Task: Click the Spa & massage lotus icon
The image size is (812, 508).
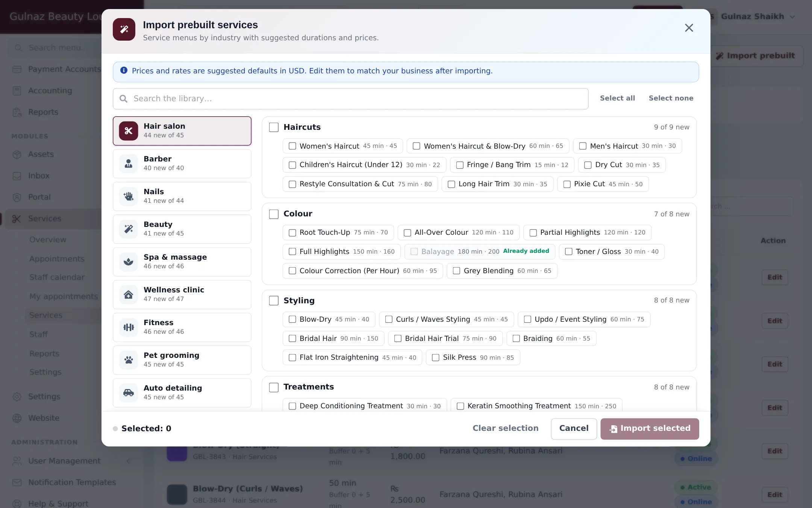Action: pos(129,262)
